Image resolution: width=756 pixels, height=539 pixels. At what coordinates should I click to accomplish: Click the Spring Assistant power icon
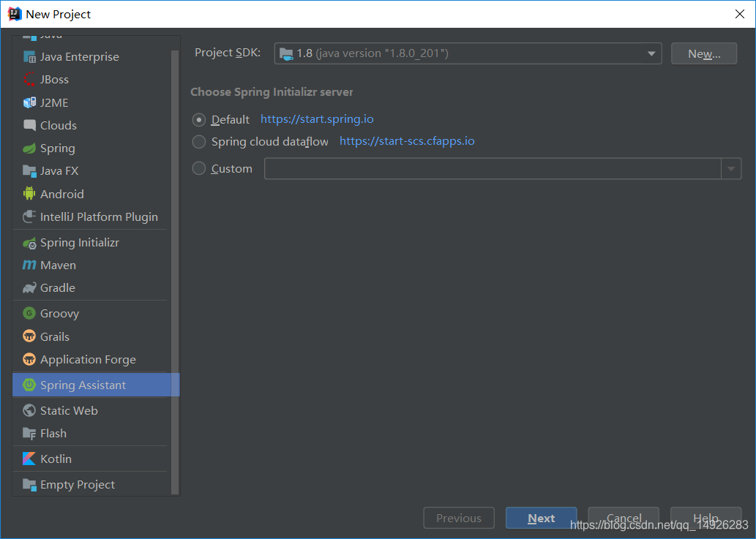pos(29,385)
